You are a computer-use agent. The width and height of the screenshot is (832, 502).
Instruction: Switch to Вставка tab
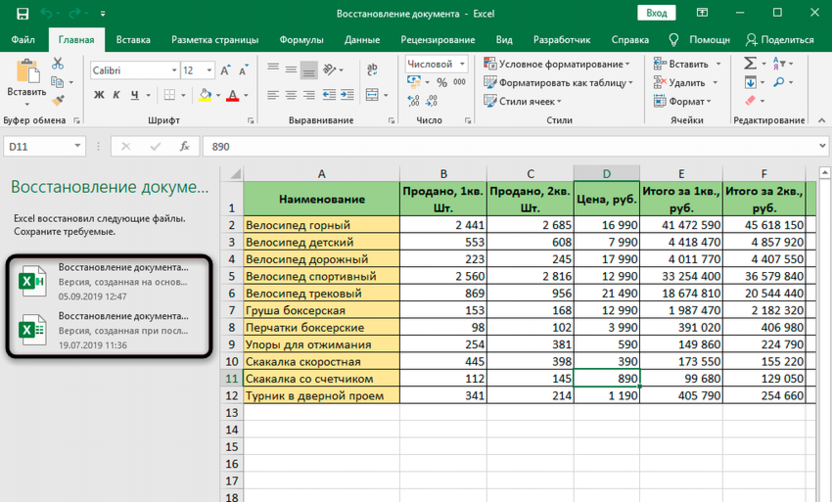133,40
